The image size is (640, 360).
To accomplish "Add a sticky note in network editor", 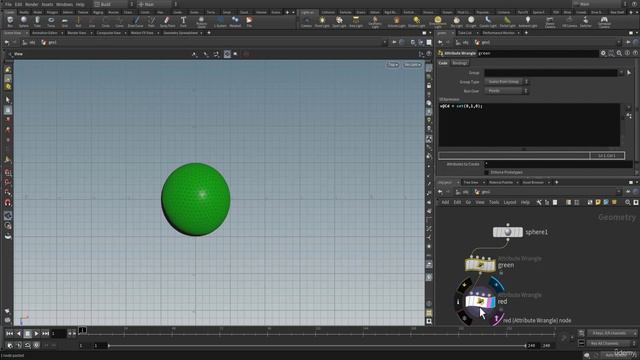I will click(598, 202).
